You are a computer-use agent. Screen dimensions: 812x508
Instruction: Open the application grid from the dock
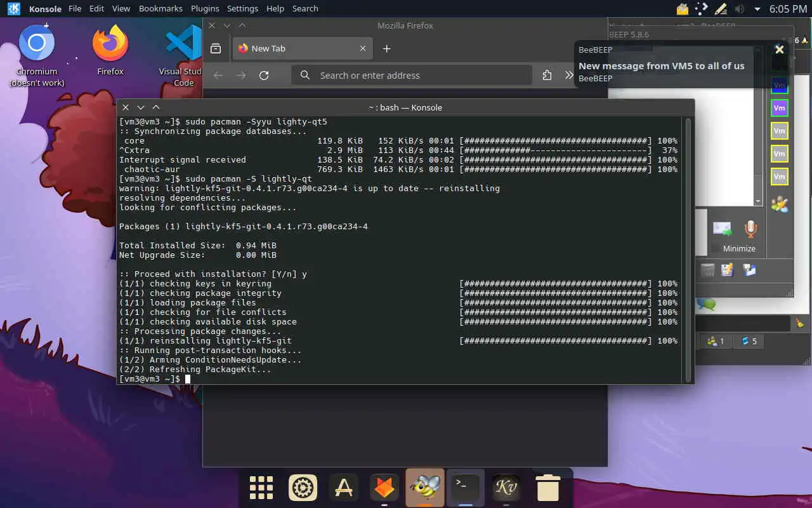click(x=261, y=488)
